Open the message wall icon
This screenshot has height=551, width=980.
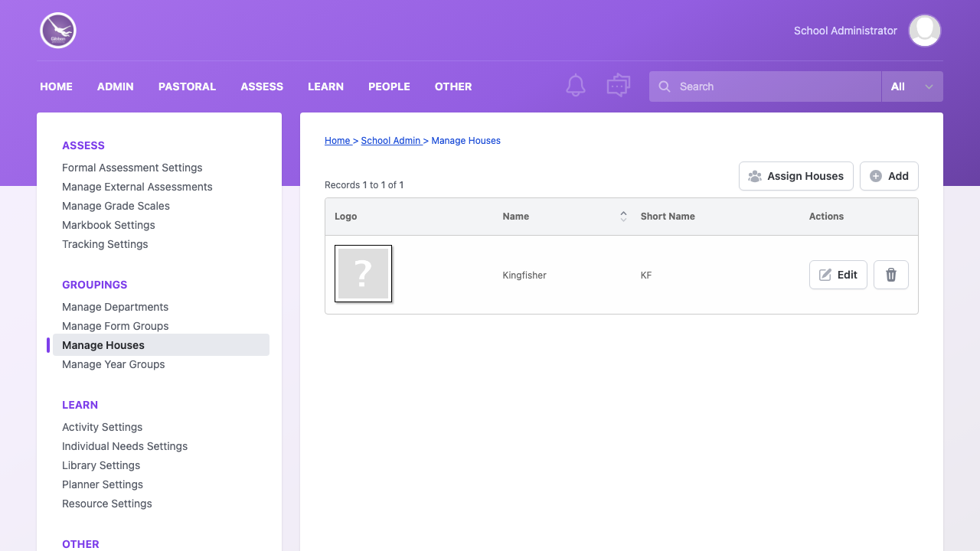point(618,86)
